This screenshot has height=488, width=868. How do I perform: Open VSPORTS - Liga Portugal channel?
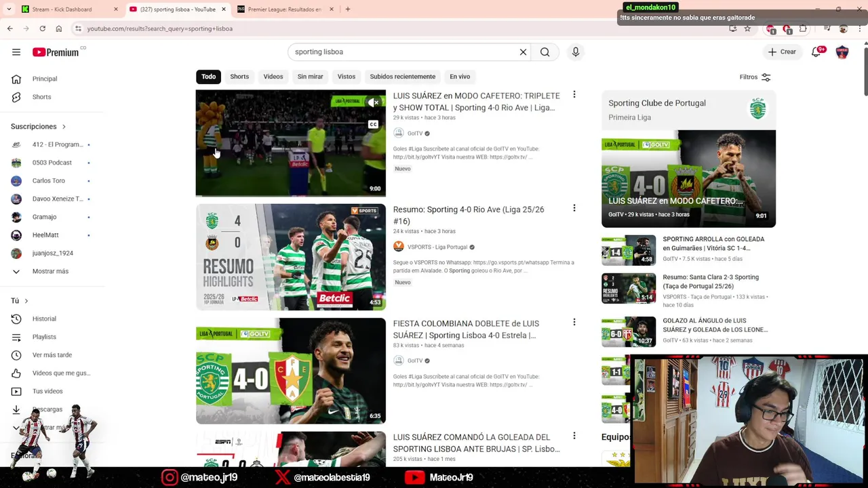point(437,247)
